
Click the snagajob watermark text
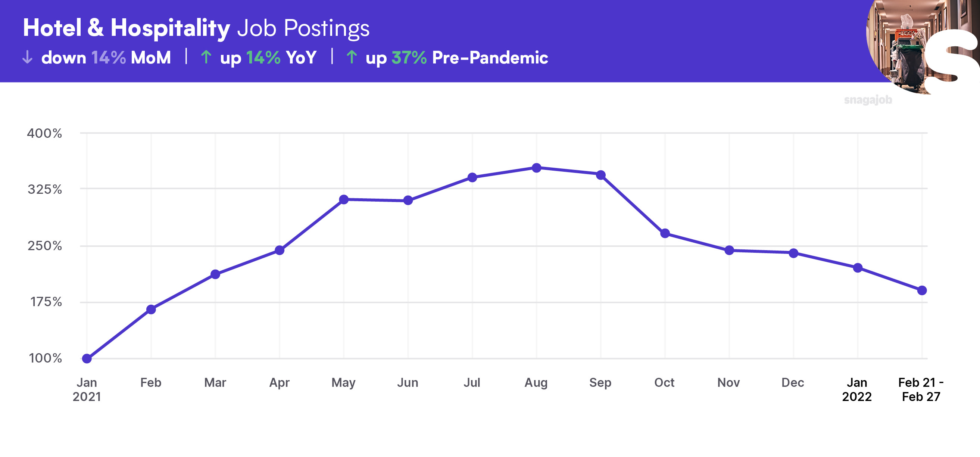click(x=868, y=100)
